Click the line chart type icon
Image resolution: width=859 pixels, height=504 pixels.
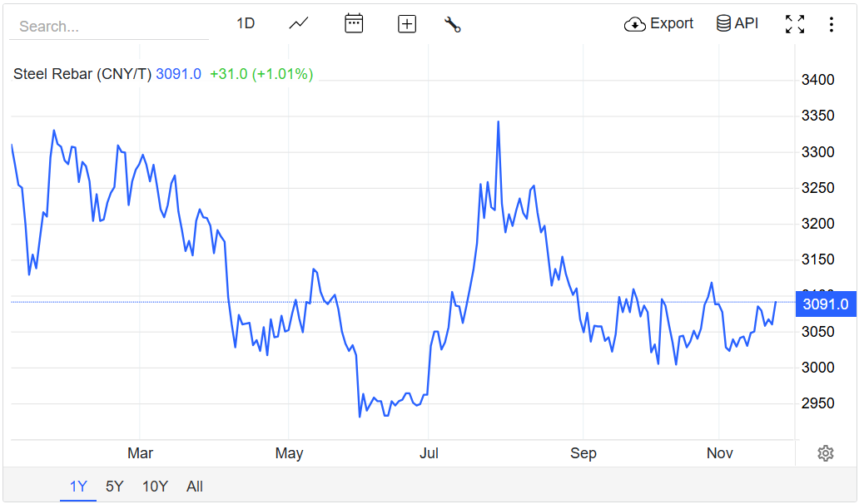pyautogui.click(x=299, y=23)
